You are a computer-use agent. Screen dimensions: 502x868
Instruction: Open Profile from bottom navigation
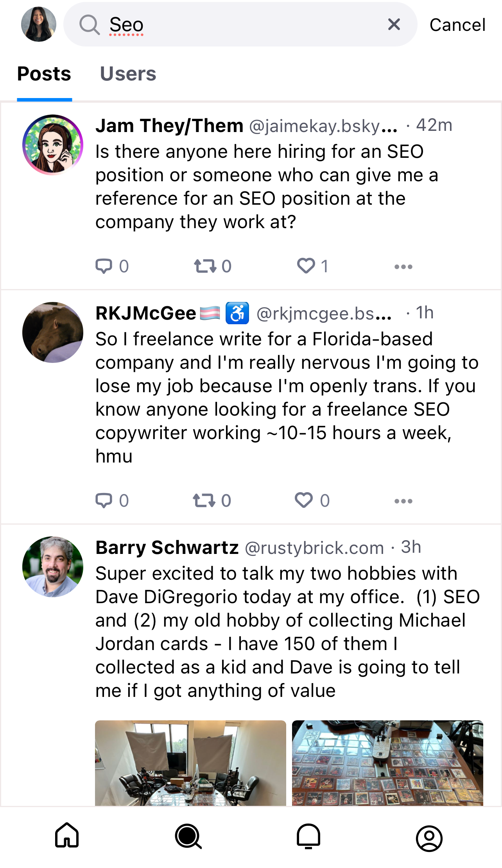(429, 838)
